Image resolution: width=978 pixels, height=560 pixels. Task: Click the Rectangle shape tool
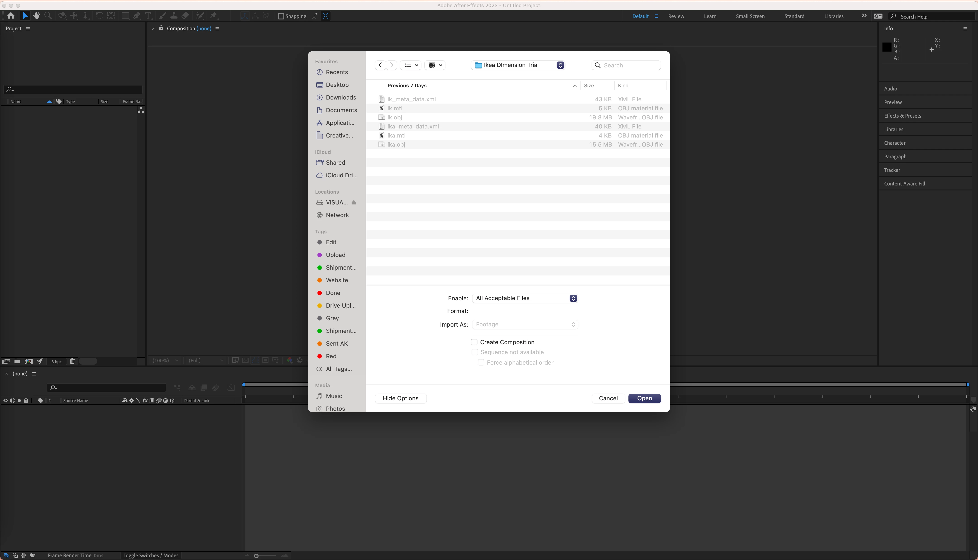point(125,16)
